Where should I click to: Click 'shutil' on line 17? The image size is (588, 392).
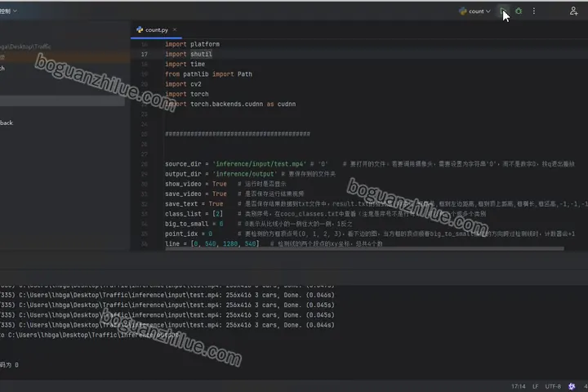(x=201, y=54)
